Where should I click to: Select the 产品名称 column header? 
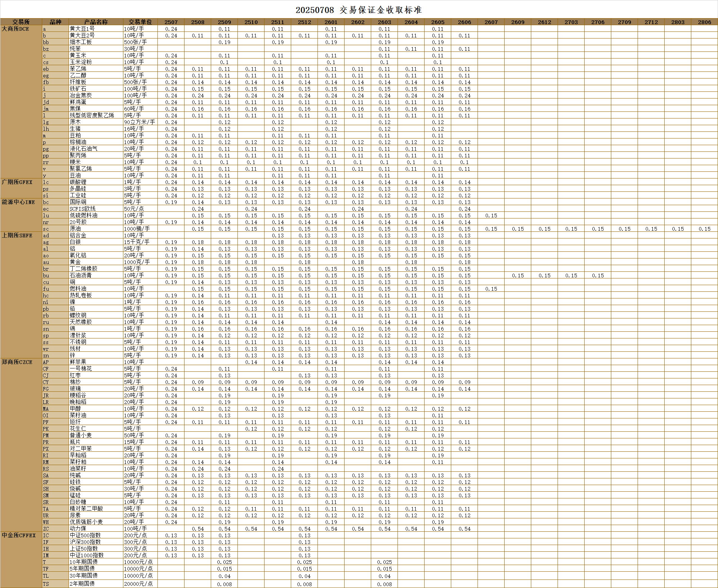click(96, 22)
